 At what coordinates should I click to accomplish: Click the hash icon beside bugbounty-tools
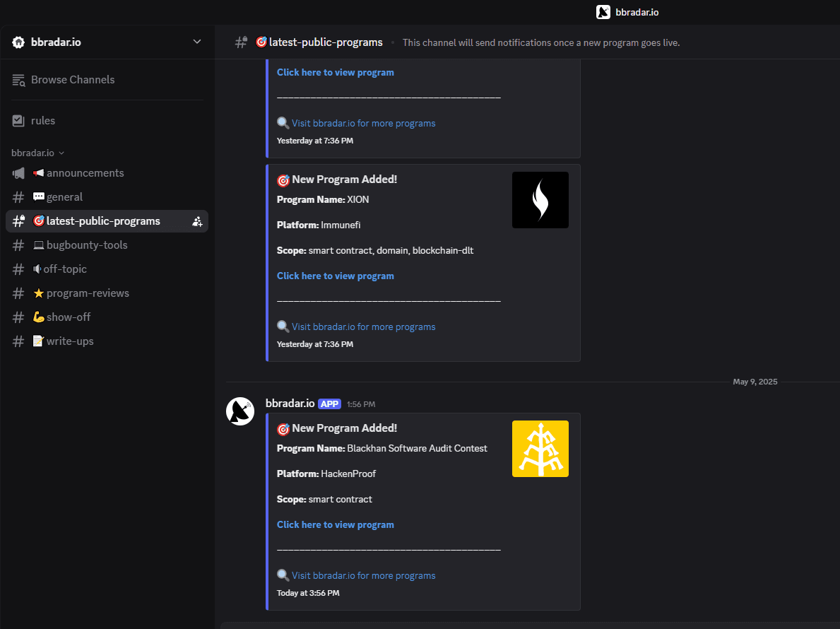pos(18,245)
